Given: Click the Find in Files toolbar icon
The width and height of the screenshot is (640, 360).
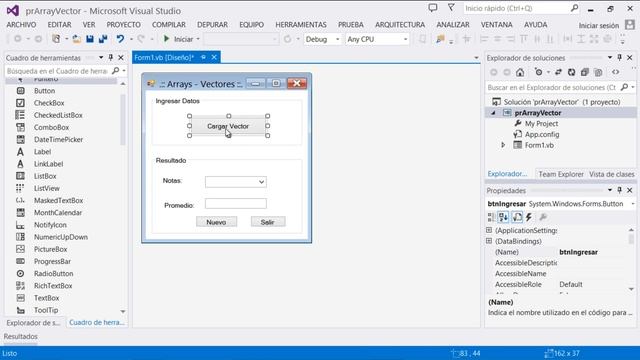Looking at the screenshot, I should tap(440, 39).
